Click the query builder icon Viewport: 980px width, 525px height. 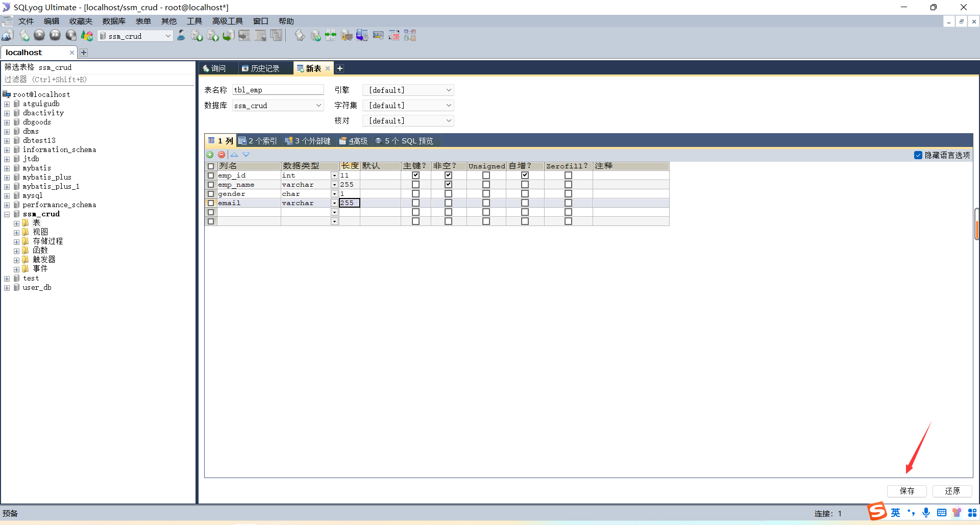(x=300, y=35)
